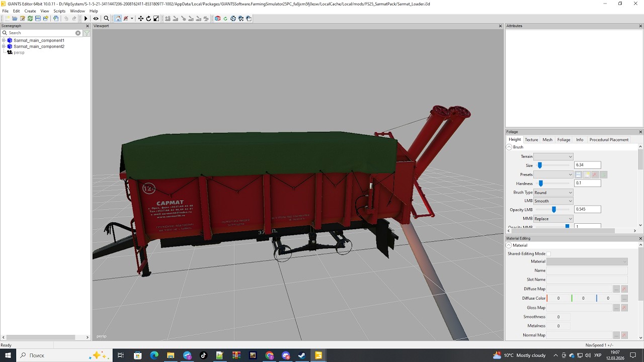Close the Viewport panel
Screen dimensions: 644x362
point(500,26)
